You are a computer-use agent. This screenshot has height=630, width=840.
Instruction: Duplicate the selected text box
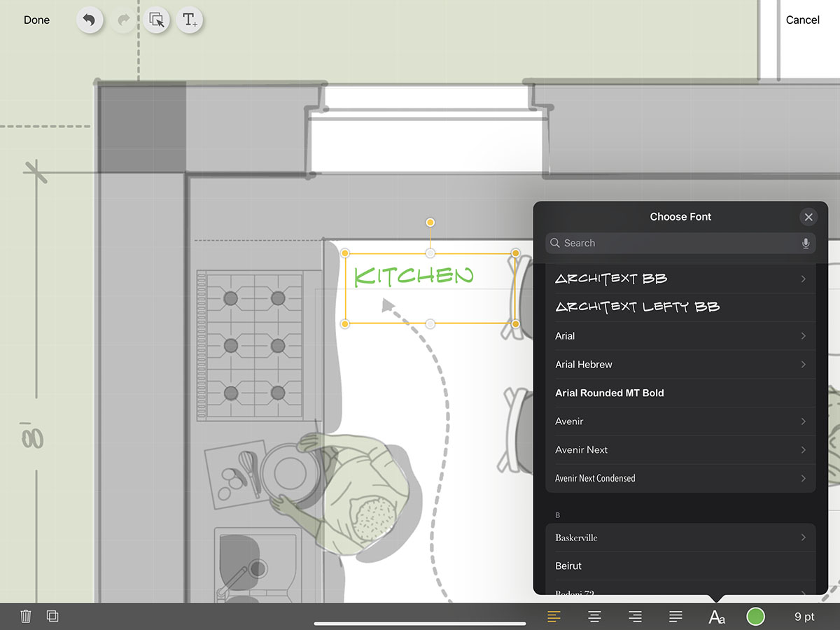pyautogui.click(x=52, y=616)
